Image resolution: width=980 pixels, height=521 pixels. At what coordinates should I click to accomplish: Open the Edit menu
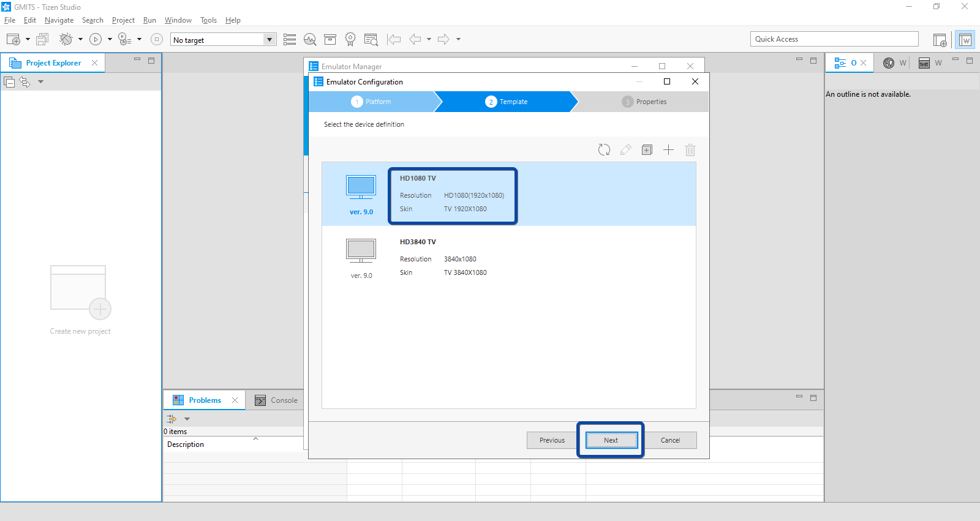[30, 20]
